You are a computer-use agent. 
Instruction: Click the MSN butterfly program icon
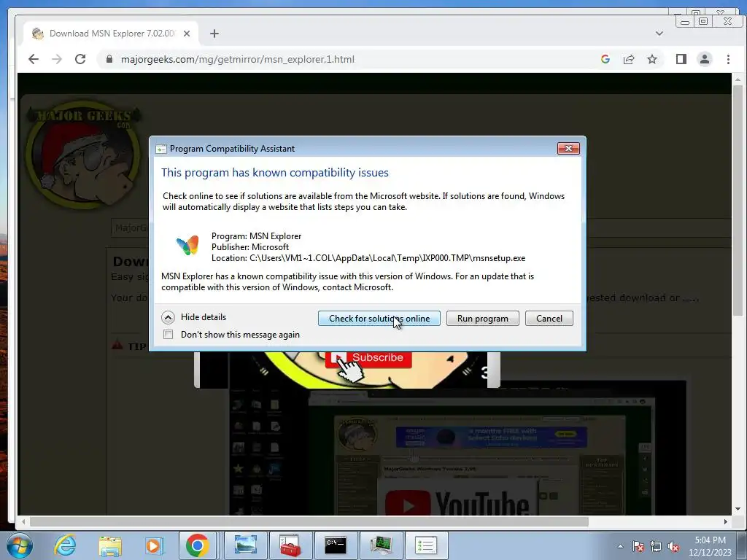pos(187,245)
